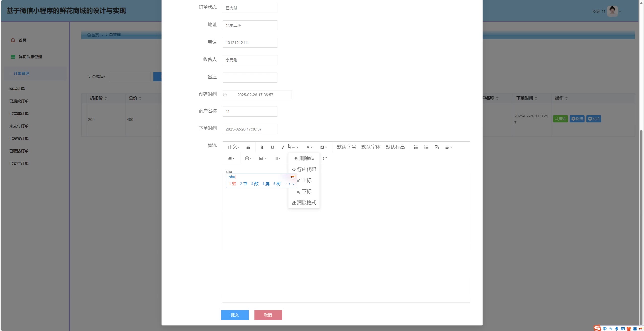Open the 正文 heading style dropdown

click(x=233, y=147)
